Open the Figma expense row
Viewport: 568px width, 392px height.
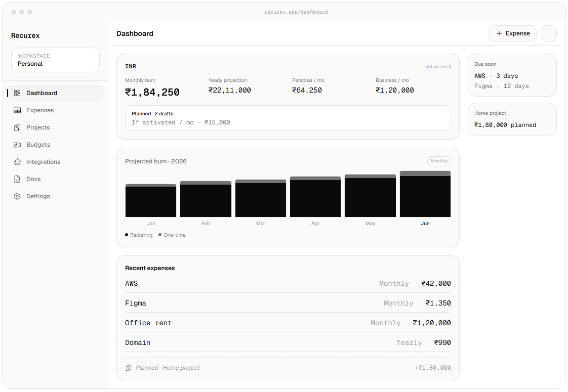[288, 303]
